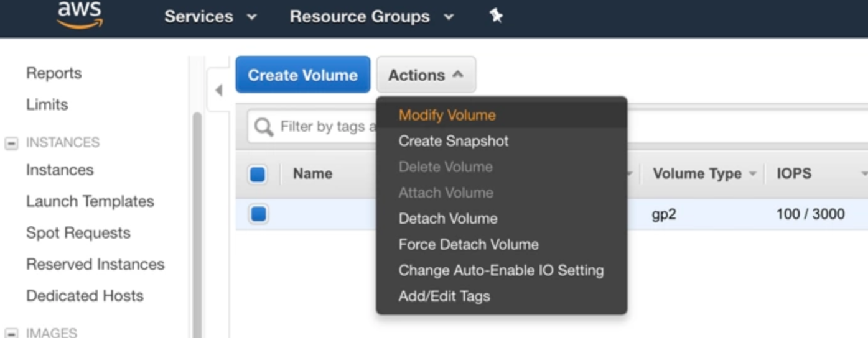This screenshot has height=338, width=868.
Task: Collapse the sidebar with the arrow icon
Action: tap(218, 91)
